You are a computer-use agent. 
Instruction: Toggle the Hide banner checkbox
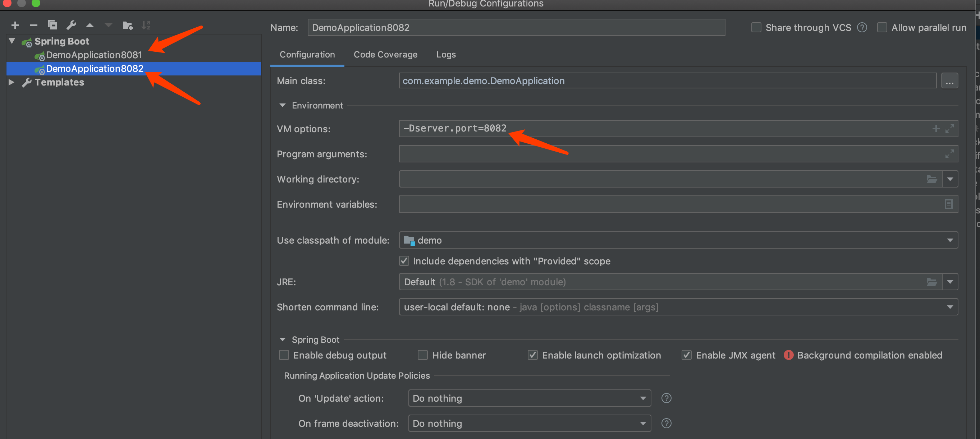[423, 355]
